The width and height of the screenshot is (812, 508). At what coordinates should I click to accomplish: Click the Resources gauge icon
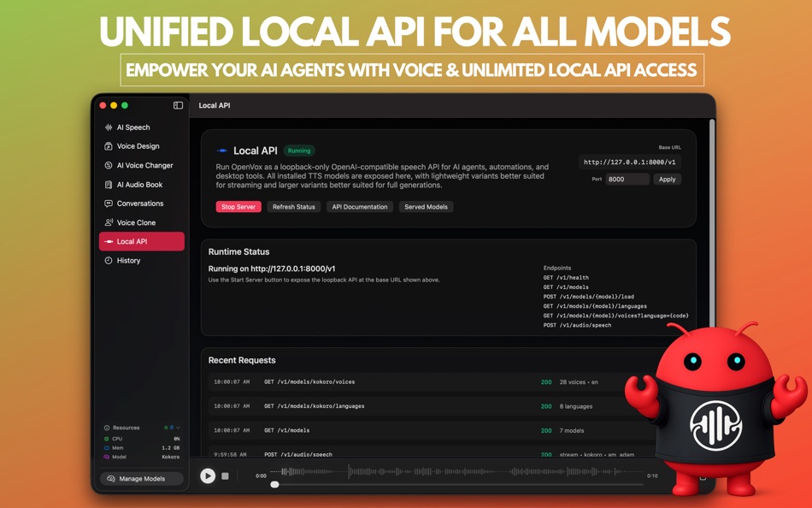pos(107,428)
